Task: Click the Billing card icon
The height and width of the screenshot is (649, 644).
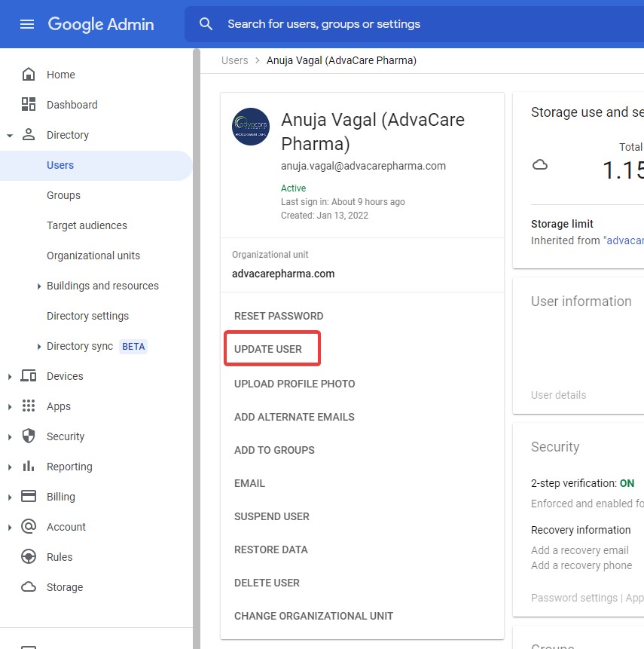Action: 29,496
